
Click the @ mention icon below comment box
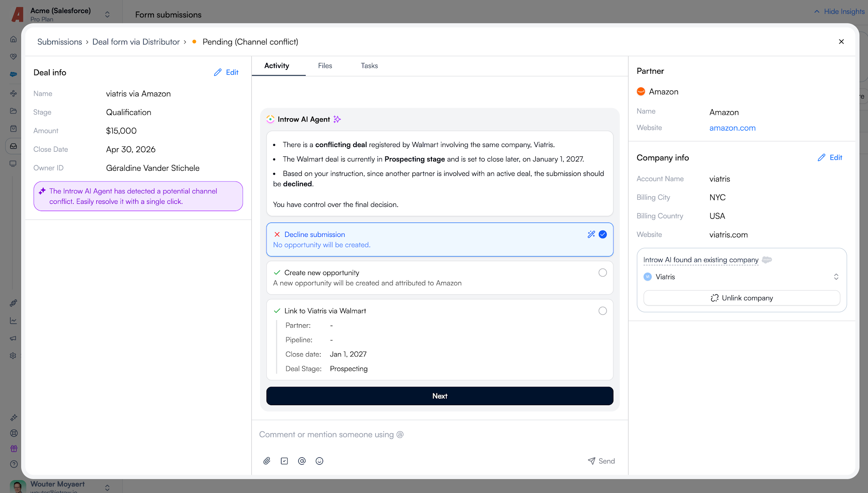[302, 461]
